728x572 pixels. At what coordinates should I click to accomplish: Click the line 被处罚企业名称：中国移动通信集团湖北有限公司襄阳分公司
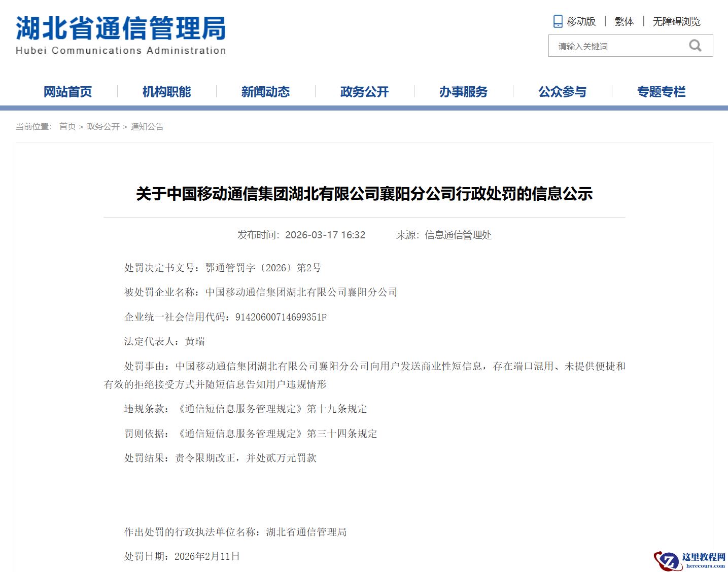[x=261, y=292]
